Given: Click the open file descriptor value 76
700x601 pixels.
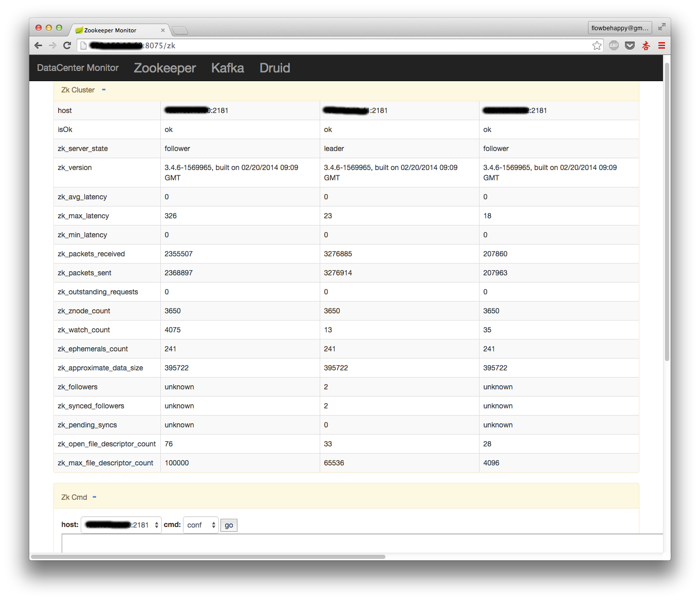Looking at the screenshot, I should coord(169,444).
